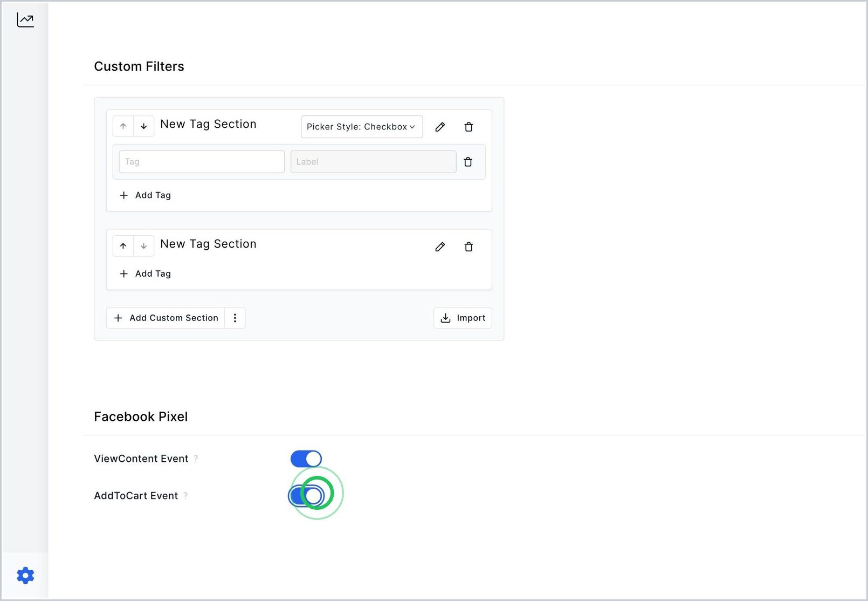Image resolution: width=868 pixels, height=601 pixels.
Task: Move first New Tag Section up
Action: tap(123, 126)
